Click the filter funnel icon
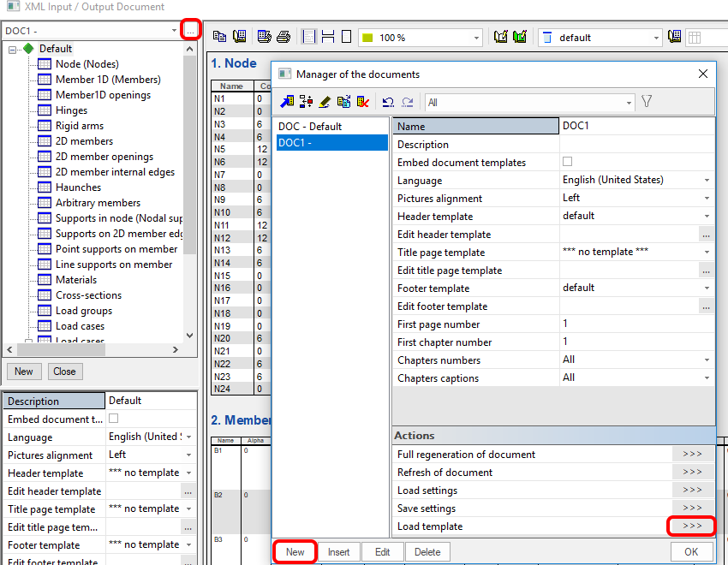 [x=647, y=102]
